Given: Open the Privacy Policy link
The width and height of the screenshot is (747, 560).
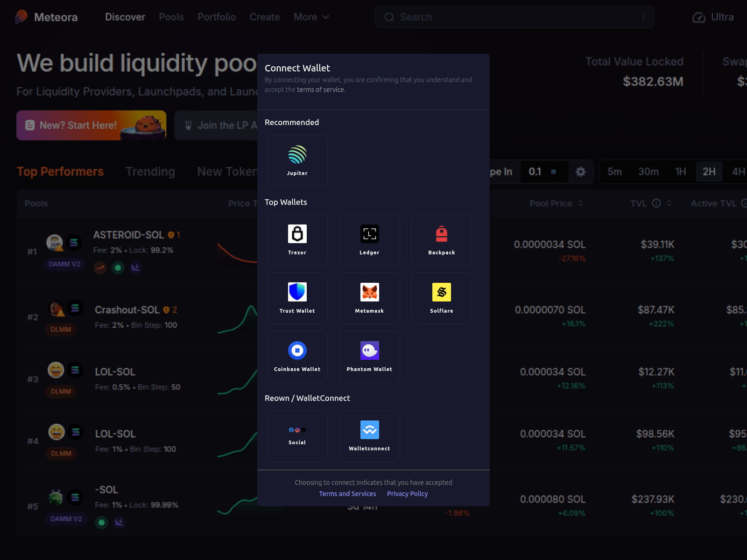Looking at the screenshot, I should (408, 494).
